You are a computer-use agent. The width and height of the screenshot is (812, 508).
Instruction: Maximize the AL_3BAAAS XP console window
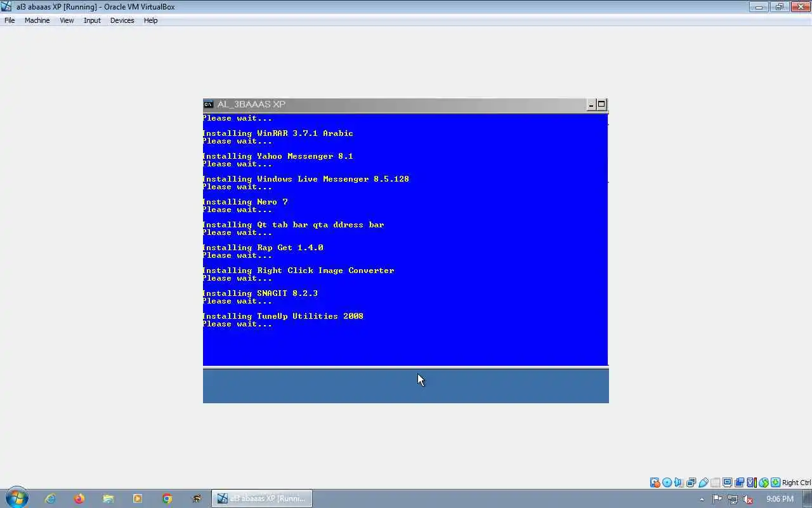point(601,105)
